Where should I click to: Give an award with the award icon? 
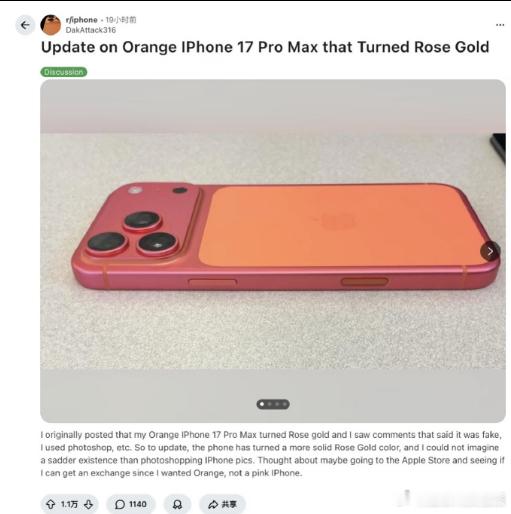tap(177, 504)
